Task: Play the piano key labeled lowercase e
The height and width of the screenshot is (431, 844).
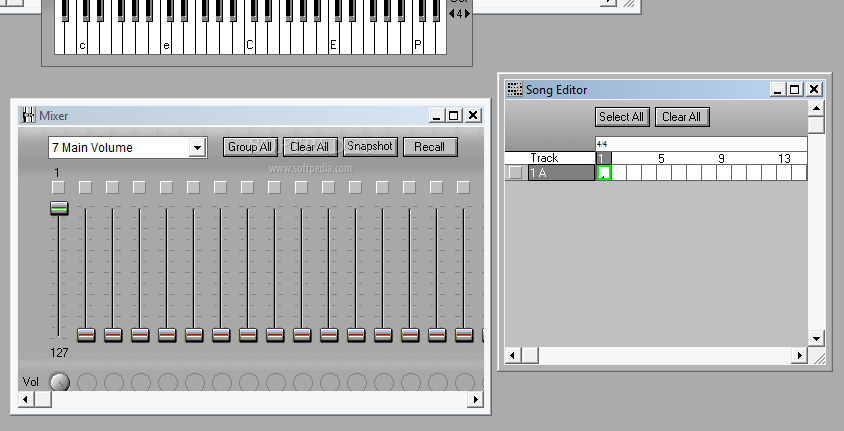Action: click(166, 46)
